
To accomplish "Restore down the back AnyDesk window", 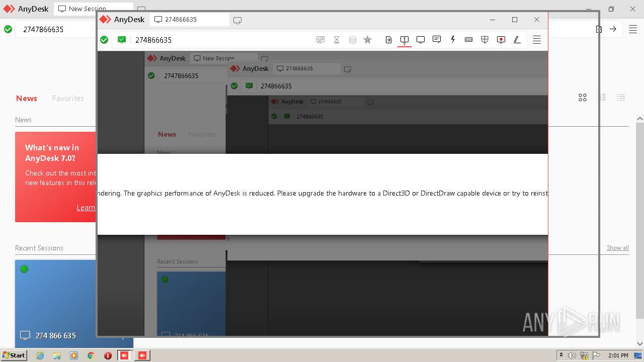I will point(611,9).
